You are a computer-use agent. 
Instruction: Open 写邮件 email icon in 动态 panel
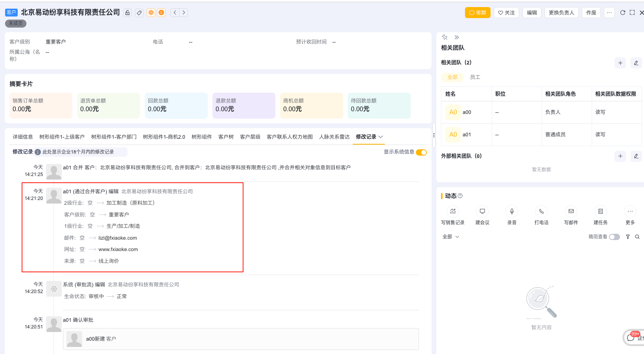(571, 211)
